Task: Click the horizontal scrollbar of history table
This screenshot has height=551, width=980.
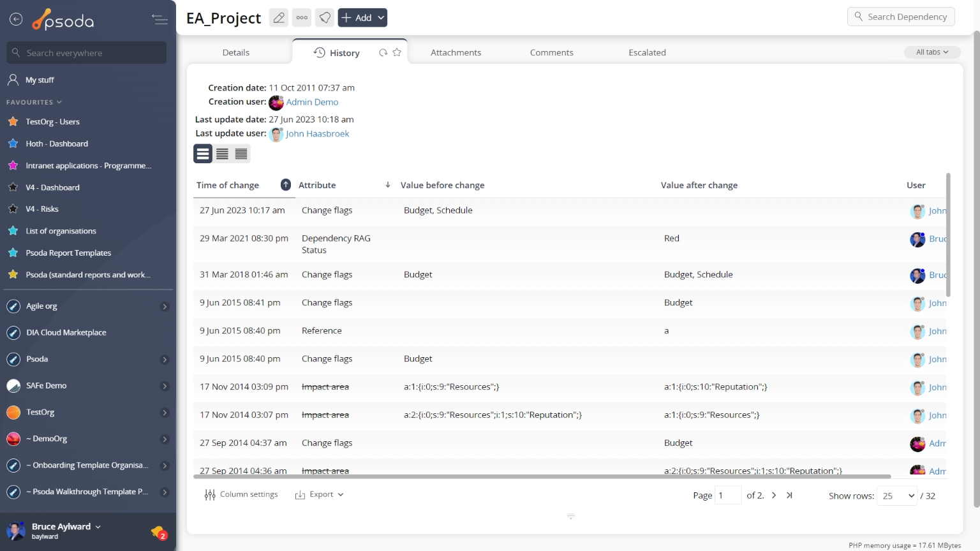Action: tap(542, 476)
